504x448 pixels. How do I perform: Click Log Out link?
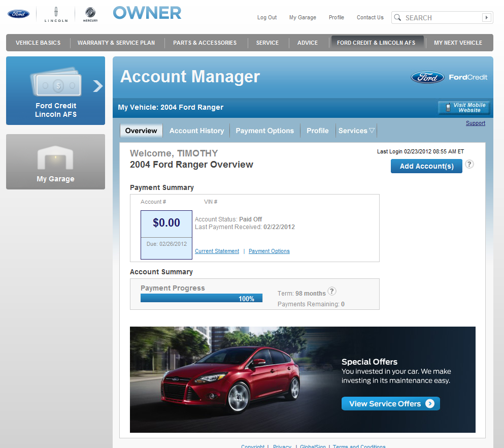(x=267, y=17)
